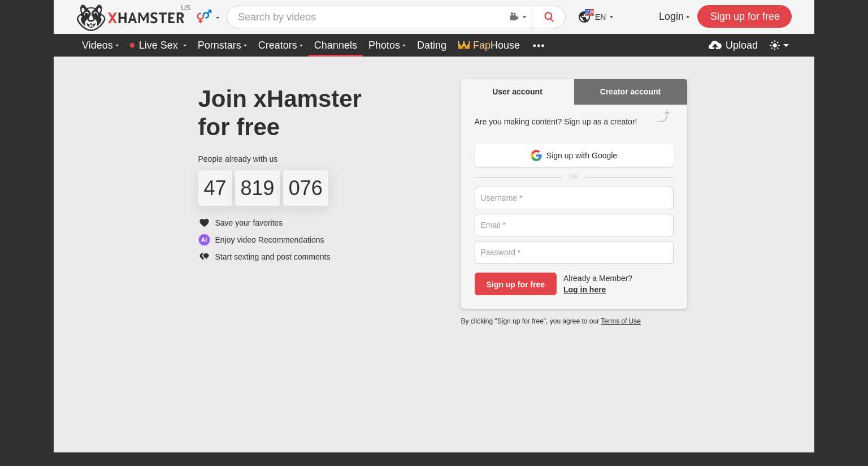Click the globe language flag icon
This screenshot has height=466, width=868.
585,16
